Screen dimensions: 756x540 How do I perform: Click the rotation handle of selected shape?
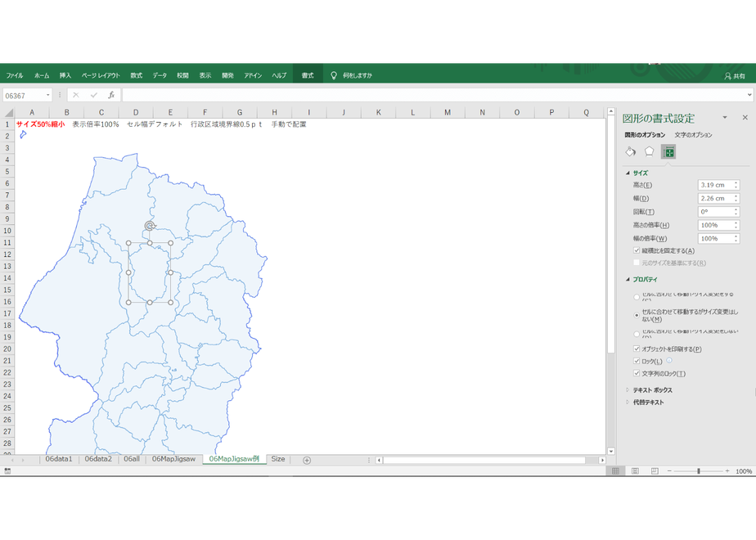[150, 226]
